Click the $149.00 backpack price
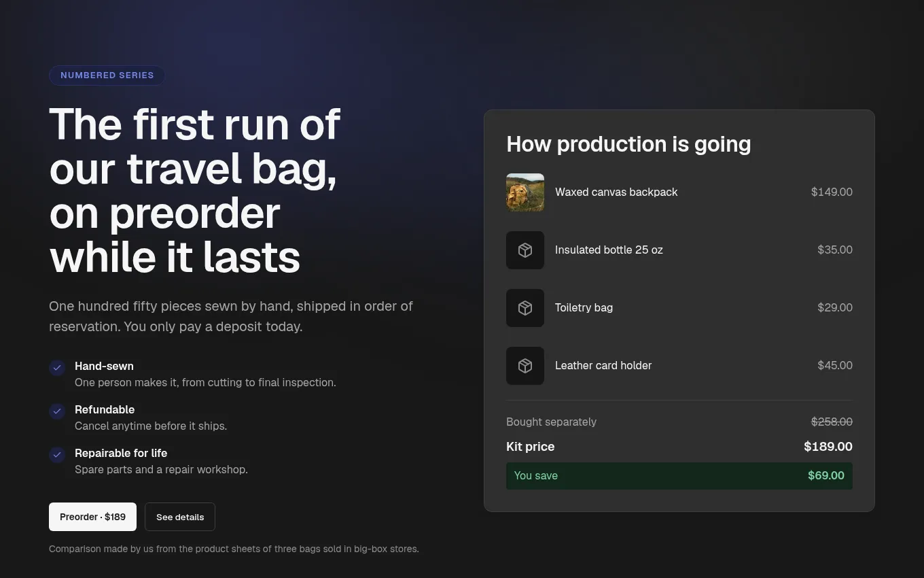Image resolution: width=924 pixels, height=578 pixels. (832, 192)
